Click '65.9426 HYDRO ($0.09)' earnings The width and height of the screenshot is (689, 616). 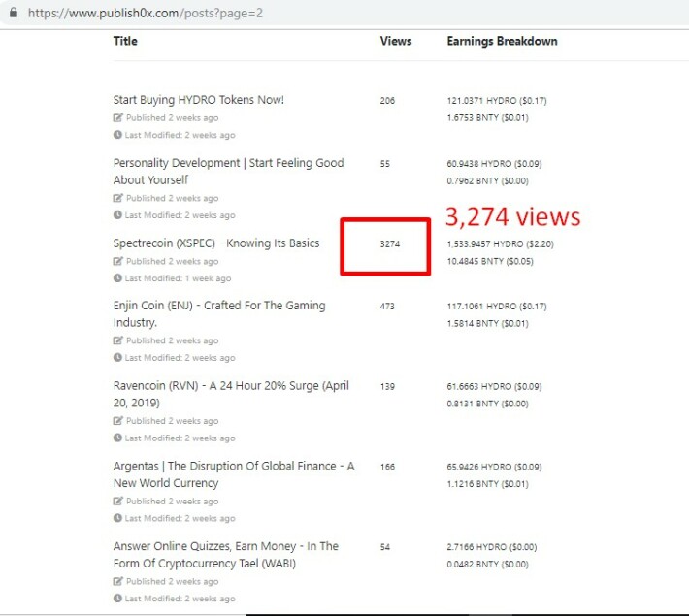494,467
